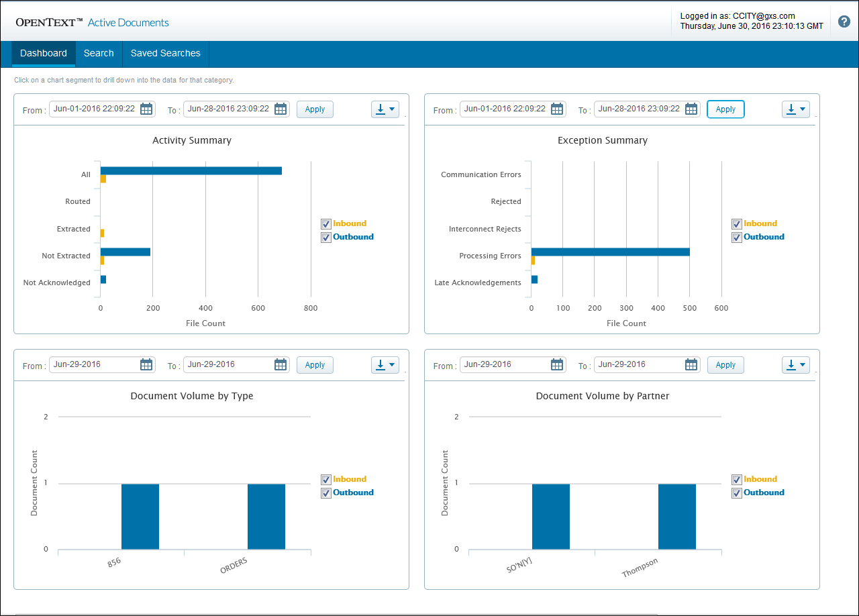Image resolution: width=859 pixels, height=616 pixels.
Task: Open Document Volume by Type To calendar icon
Action: 281,364
